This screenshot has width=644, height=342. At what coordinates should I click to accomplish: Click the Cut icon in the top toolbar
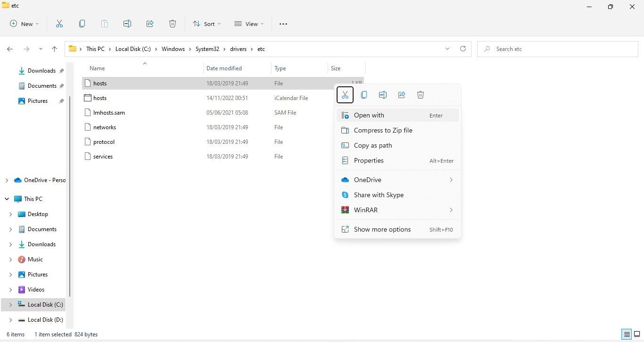(59, 24)
